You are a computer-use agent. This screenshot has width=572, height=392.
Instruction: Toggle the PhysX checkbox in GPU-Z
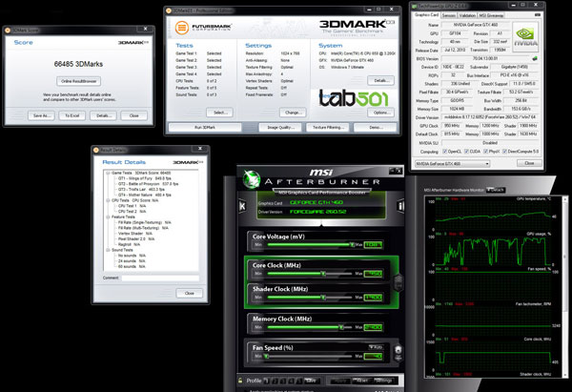point(485,151)
